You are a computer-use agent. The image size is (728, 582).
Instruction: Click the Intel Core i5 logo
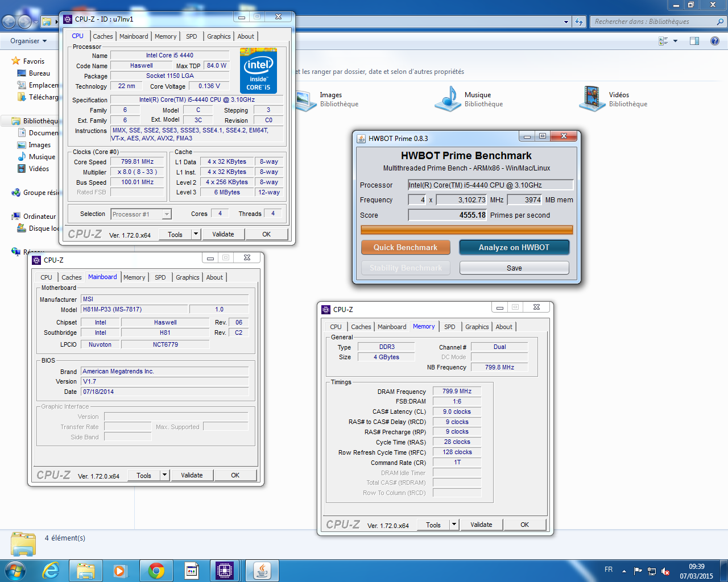(258, 71)
